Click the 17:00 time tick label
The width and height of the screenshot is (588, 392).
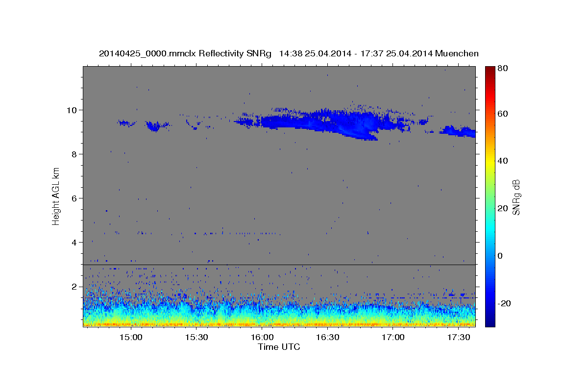393,338
